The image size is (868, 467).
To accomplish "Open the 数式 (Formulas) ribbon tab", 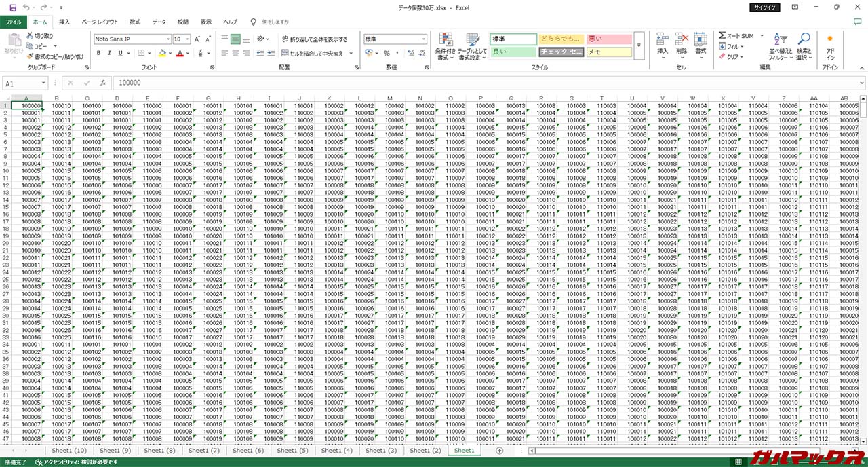I will [x=135, y=22].
